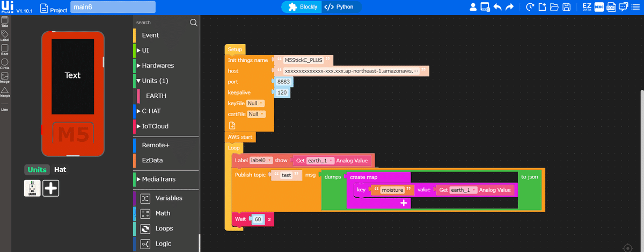Open the Project file icon
Viewport: 644px width, 252px height.
pos(45,9)
